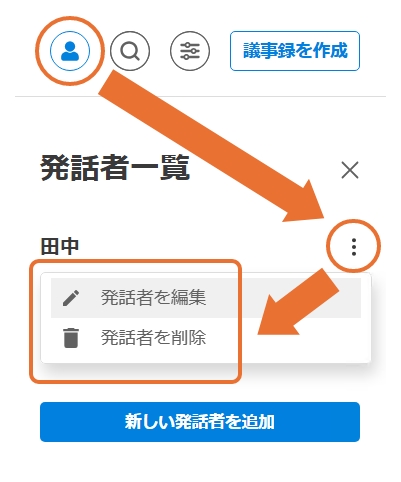Click the magnifying glass search icon
Viewport: 401px width, 482px height.
click(x=130, y=51)
